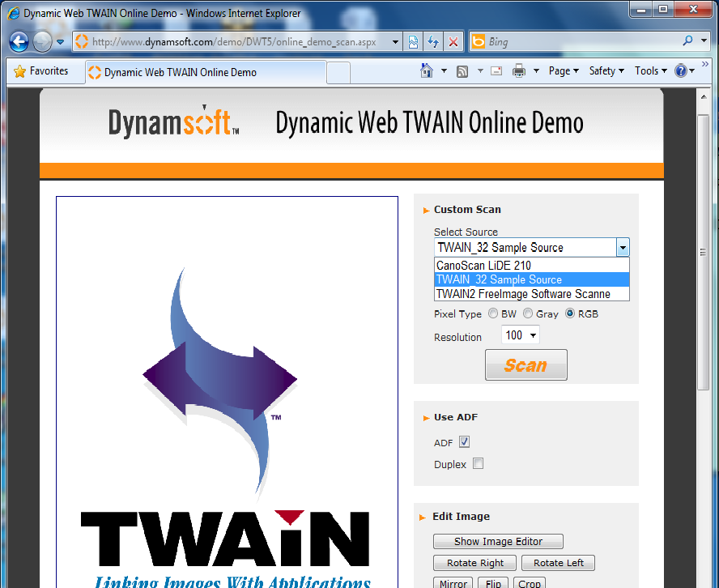Click the Home page icon
This screenshot has width=719, height=588.
tap(427, 70)
